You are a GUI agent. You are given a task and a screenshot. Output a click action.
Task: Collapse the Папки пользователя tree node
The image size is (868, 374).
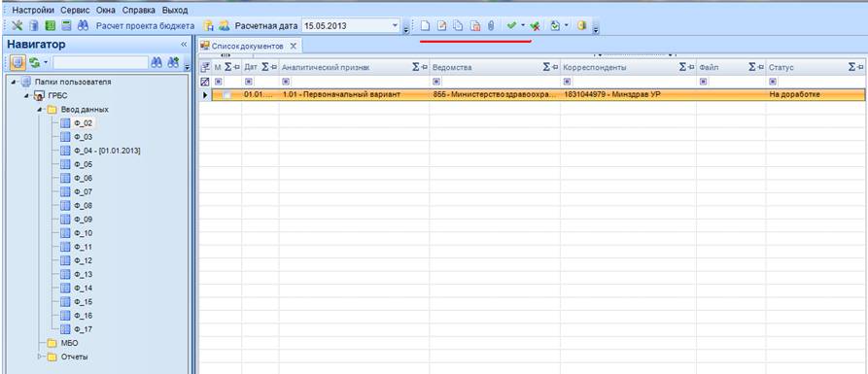click(x=14, y=82)
